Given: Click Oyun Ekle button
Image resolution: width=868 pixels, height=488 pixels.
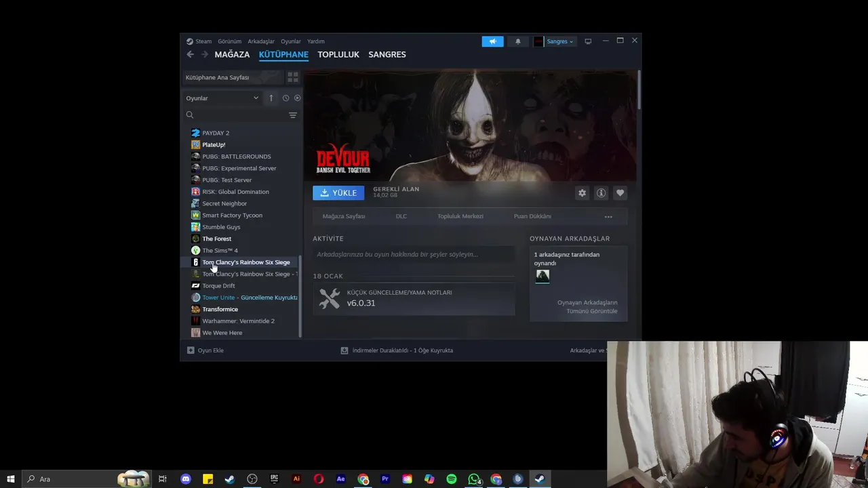Looking at the screenshot, I should 205,350.
